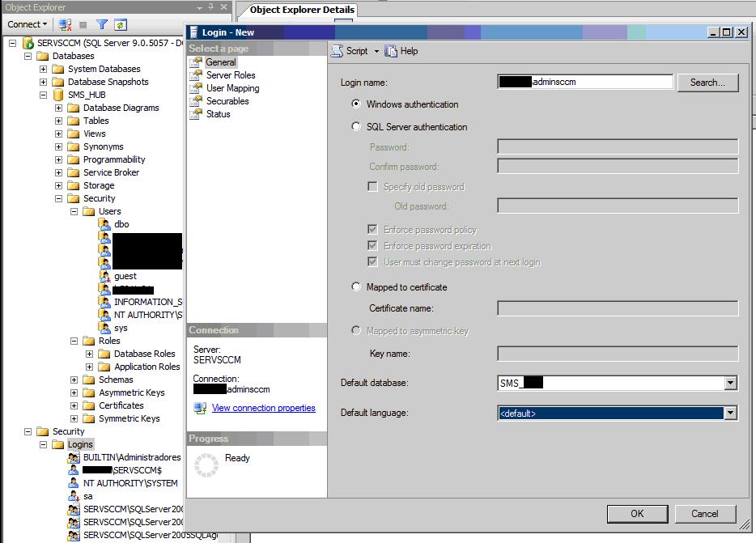Toggle auto-hide pin on Object Explorer

tap(210, 6)
